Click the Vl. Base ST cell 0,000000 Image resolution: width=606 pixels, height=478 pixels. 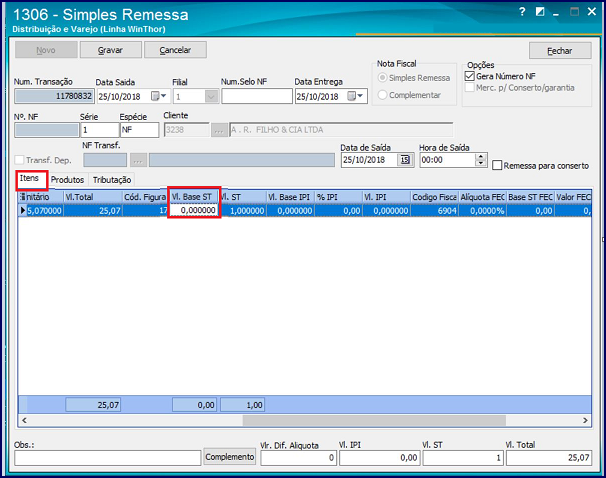[x=194, y=210]
